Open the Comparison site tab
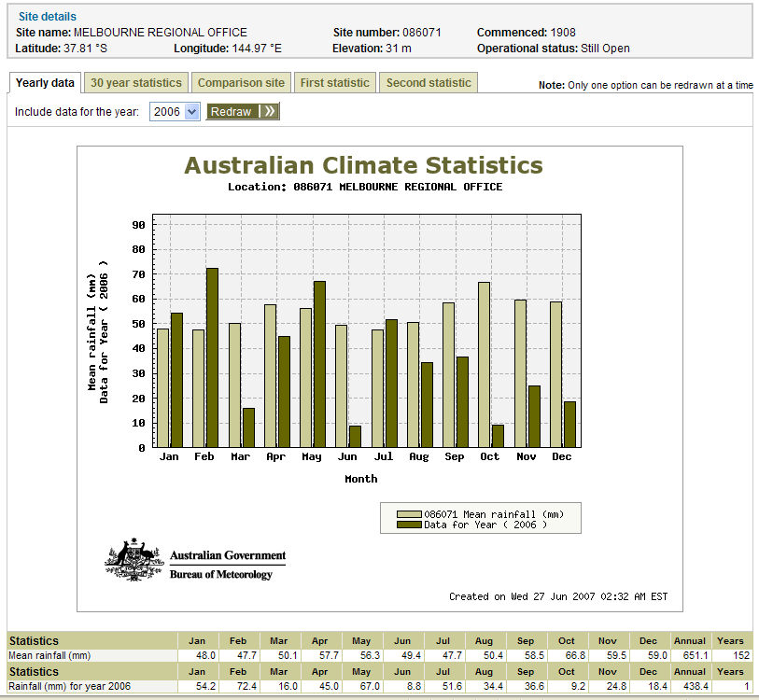Screen dimensions: 759x700 [x=241, y=83]
